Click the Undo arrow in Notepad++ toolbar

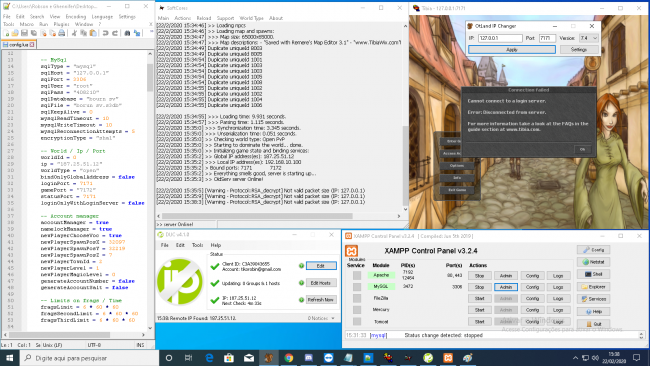[x=105, y=33]
